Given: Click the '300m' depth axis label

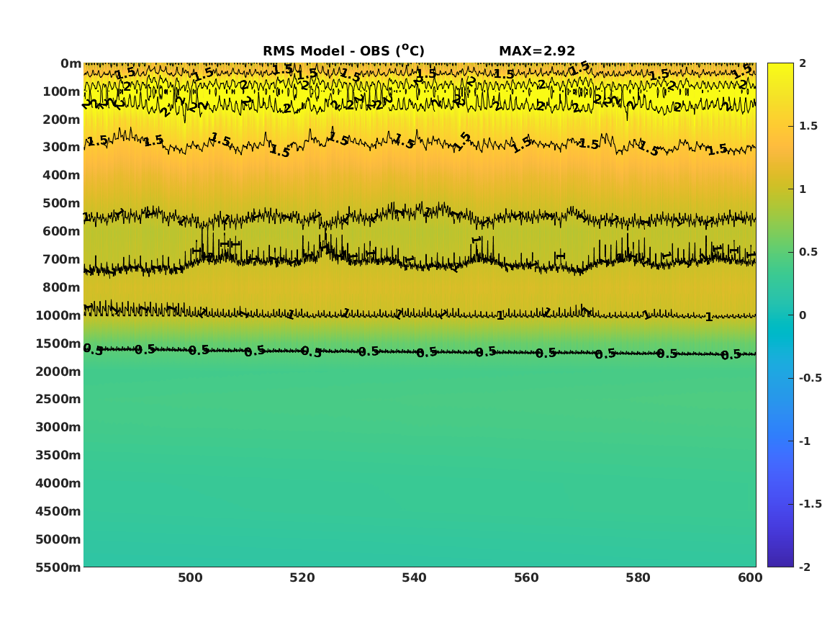Looking at the screenshot, I should [x=62, y=148].
